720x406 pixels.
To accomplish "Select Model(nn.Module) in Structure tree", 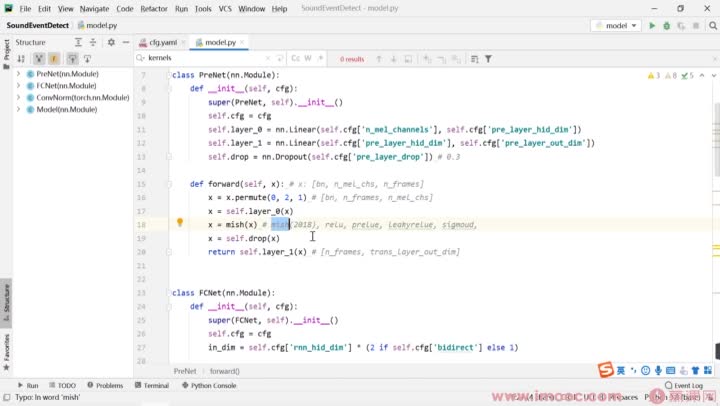I will tap(67, 109).
